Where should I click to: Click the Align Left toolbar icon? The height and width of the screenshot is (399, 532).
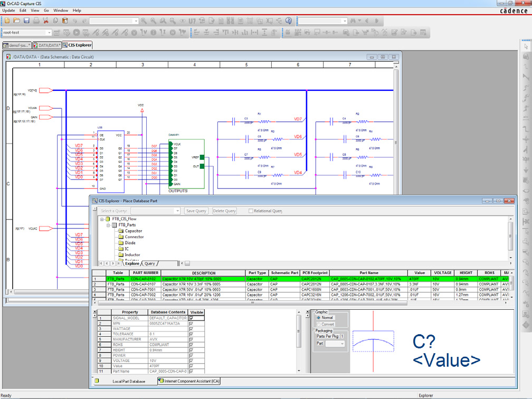click(196, 33)
